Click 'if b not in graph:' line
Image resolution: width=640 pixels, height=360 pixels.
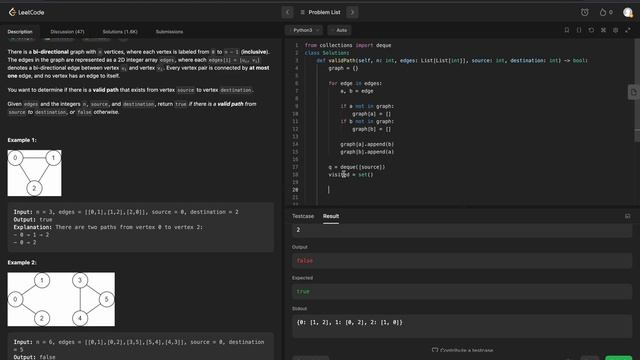tap(367, 121)
